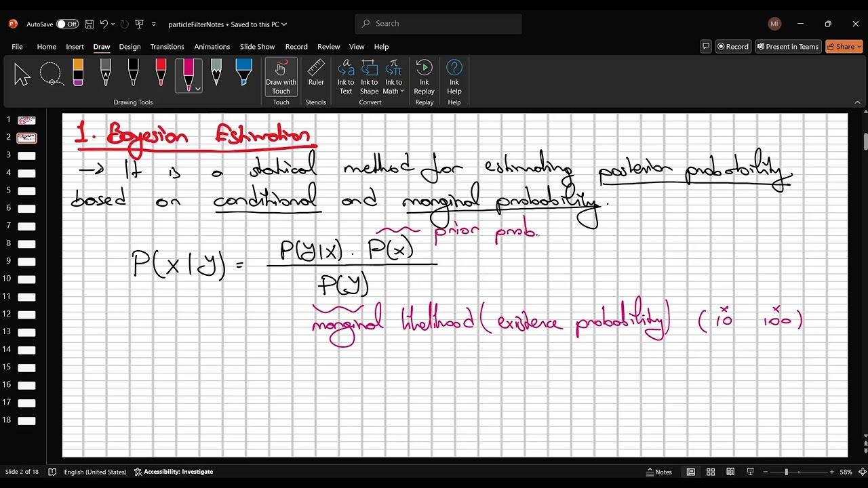Image resolution: width=868 pixels, height=488 pixels.
Task: Switch to Slide Sorter view
Action: tap(711, 472)
